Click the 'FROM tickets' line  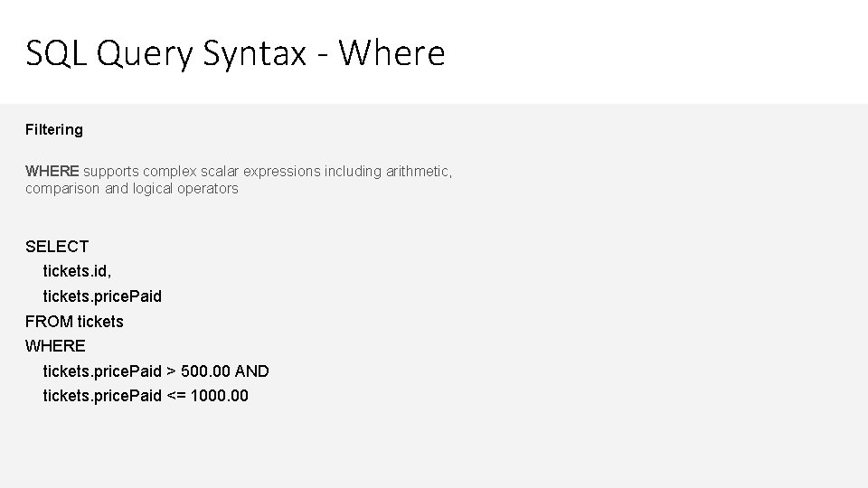point(74,321)
